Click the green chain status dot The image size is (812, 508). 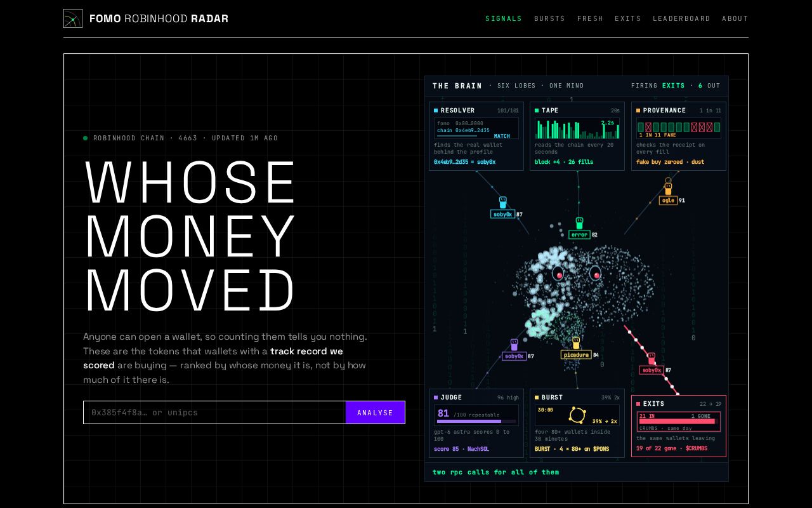(x=86, y=138)
